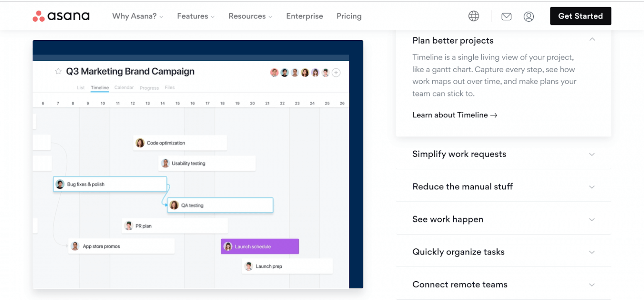Star the Q3 Marketing Brand Campaign project
The width and height of the screenshot is (644, 300).
tap(58, 71)
